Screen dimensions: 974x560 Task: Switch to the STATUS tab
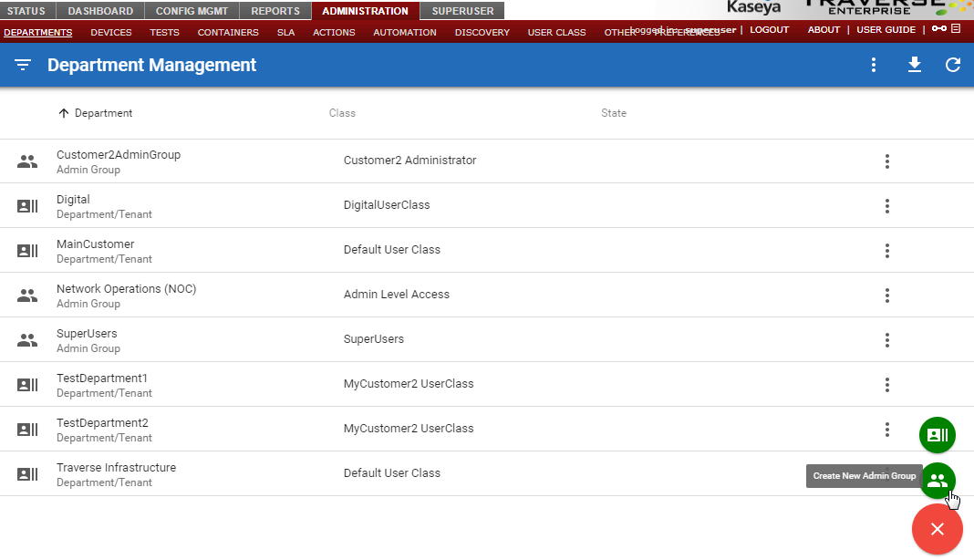(x=26, y=11)
